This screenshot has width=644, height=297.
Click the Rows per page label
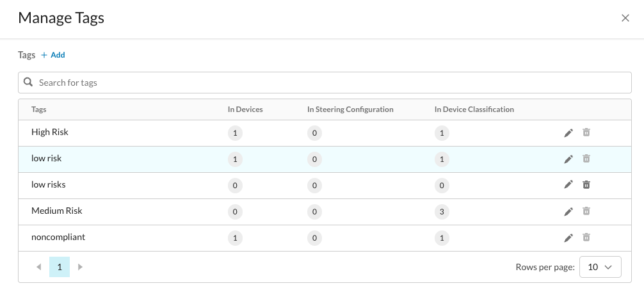tap(545, 268)
